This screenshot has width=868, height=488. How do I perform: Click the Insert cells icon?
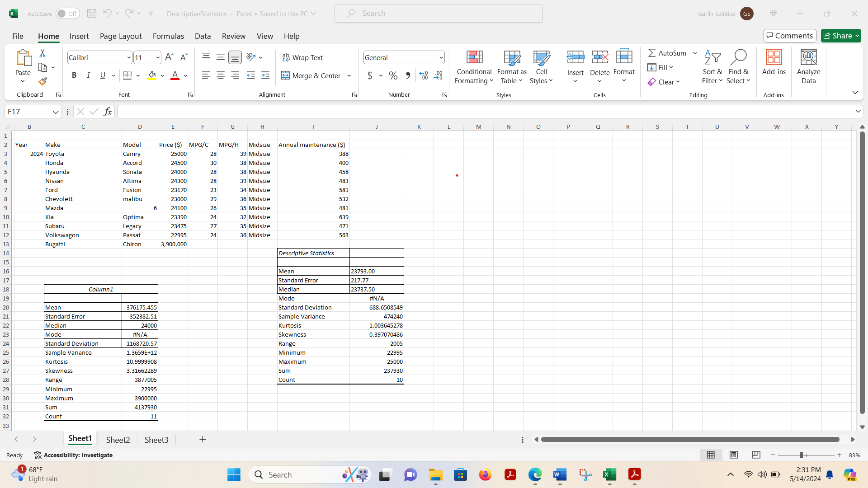(576, 57)
